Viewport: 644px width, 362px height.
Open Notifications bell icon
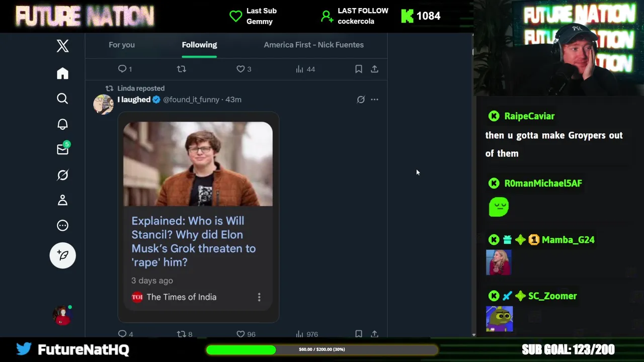62,124
